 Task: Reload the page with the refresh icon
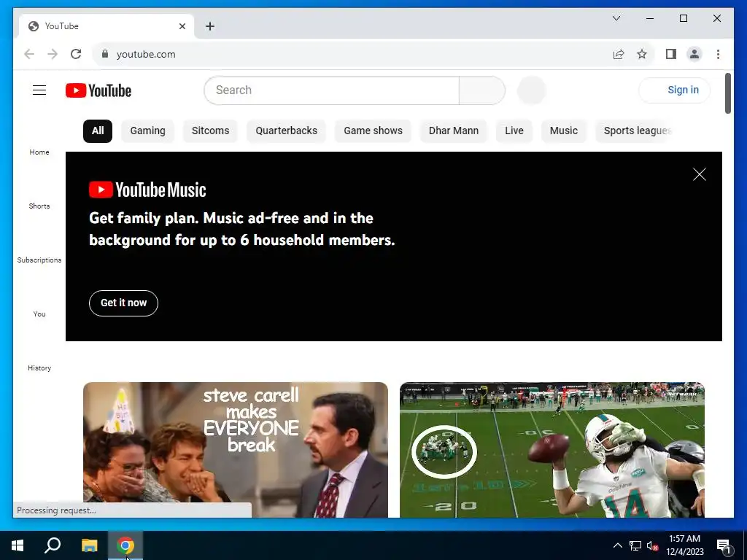tap(76, 54)
